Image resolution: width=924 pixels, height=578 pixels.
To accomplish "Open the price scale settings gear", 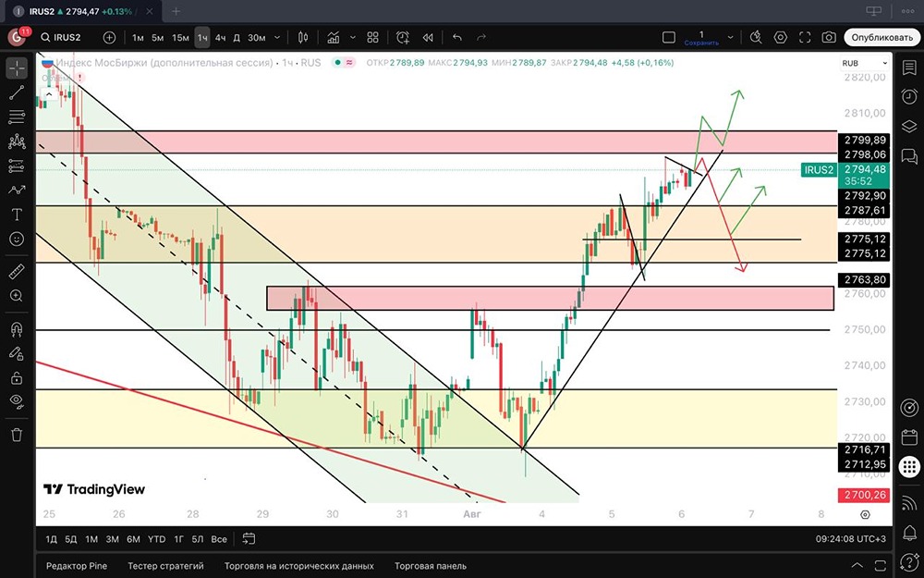I will coord(865,514).
